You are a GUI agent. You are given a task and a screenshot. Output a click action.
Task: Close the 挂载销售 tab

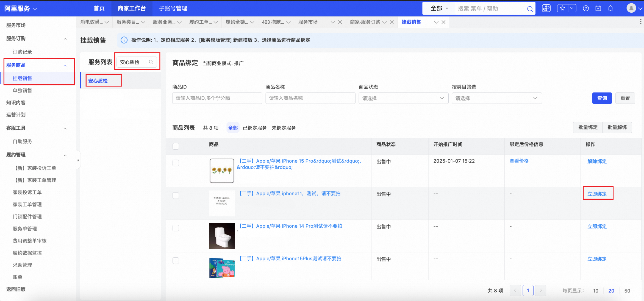[x=443, y=22]
